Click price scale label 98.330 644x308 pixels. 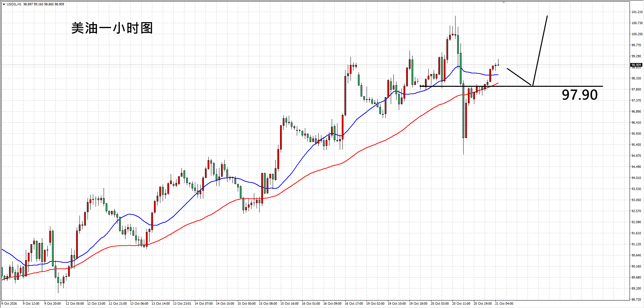(x=636, y=78)
